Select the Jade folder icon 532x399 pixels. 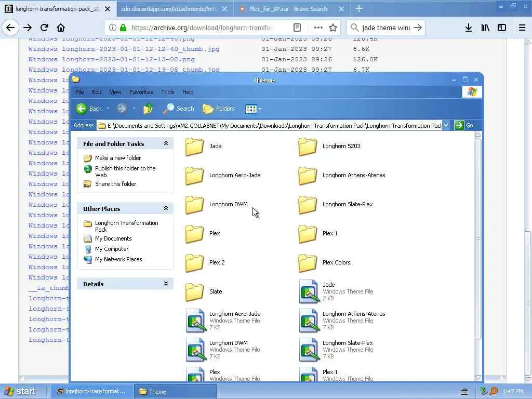tap(194, 147)
